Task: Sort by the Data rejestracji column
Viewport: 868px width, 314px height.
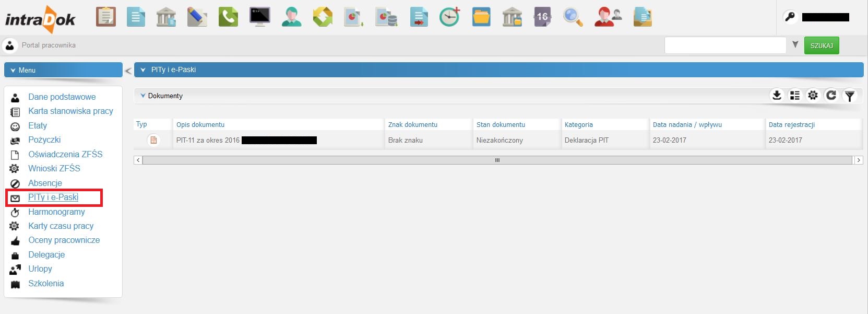Action: (x=791, y=124)
